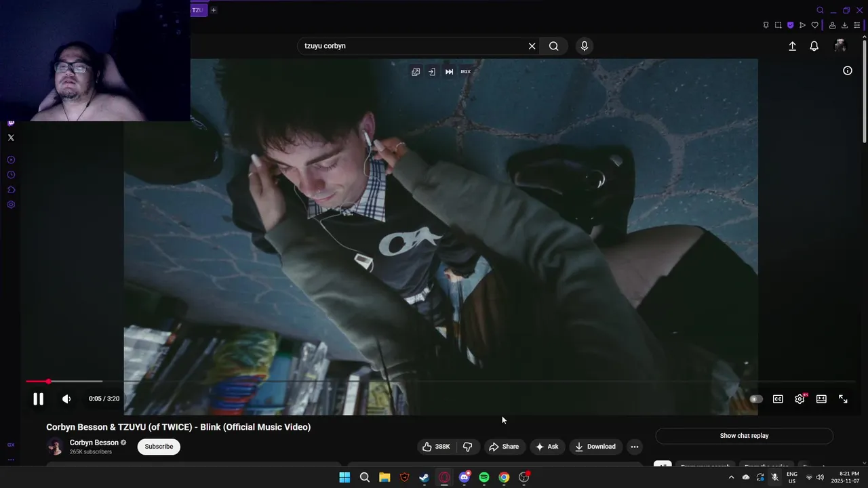Expand system tray hidden icons chevron
868x488 pixels.
click(731, 477)
